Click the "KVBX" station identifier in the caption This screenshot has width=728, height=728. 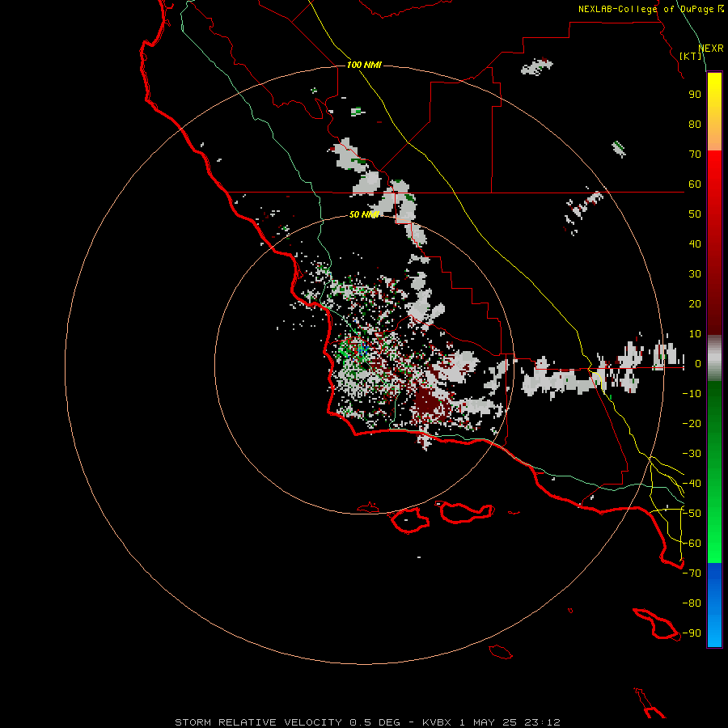point(437,722)
